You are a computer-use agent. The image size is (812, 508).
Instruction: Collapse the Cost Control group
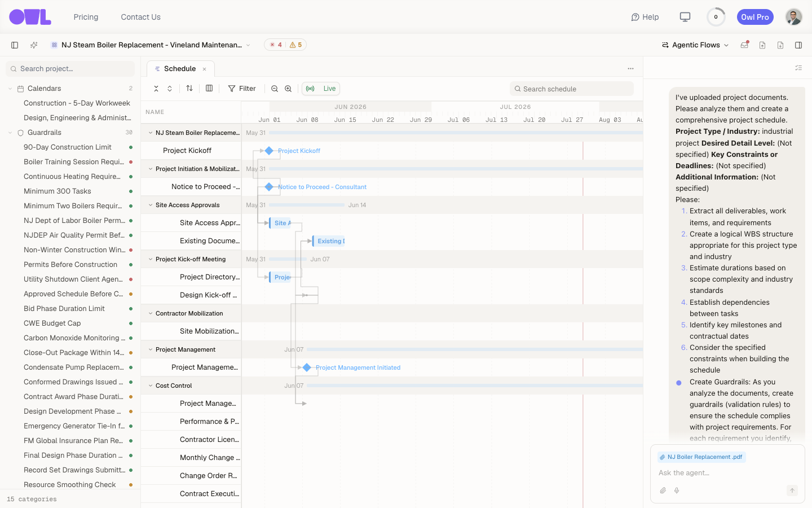(x=151, y=386)
